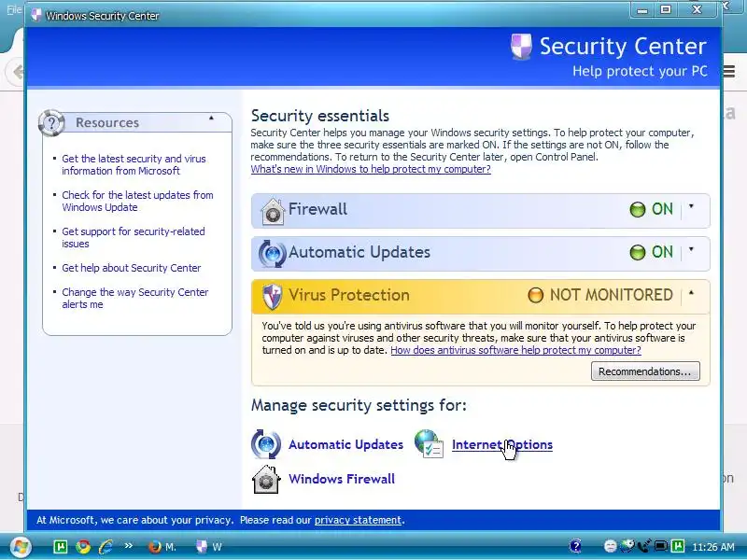Click the Windows Security Center taskbar button
747x560 pixels.
209,547
